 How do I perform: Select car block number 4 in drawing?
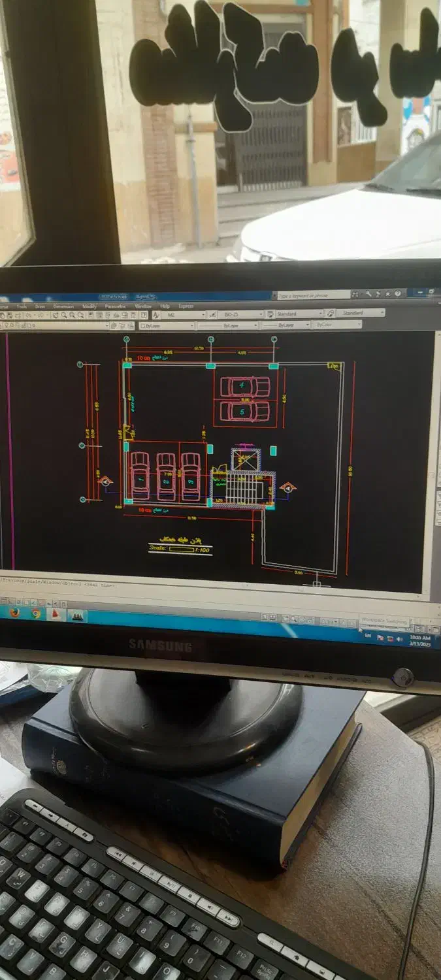click(x=244, y=386)
